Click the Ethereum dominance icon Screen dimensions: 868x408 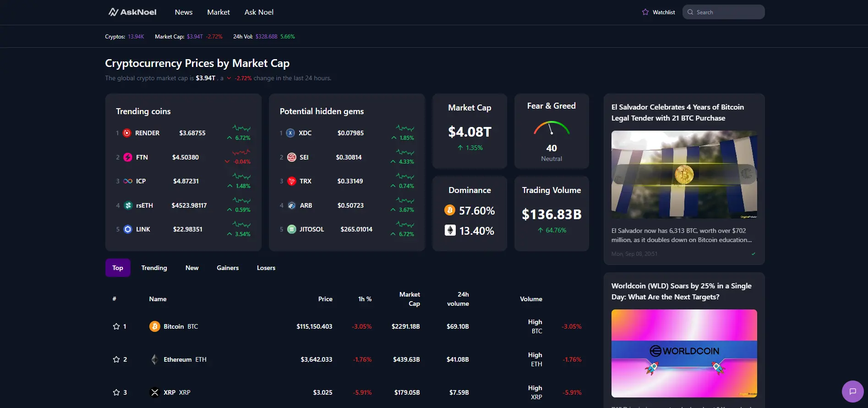[450, 231]
